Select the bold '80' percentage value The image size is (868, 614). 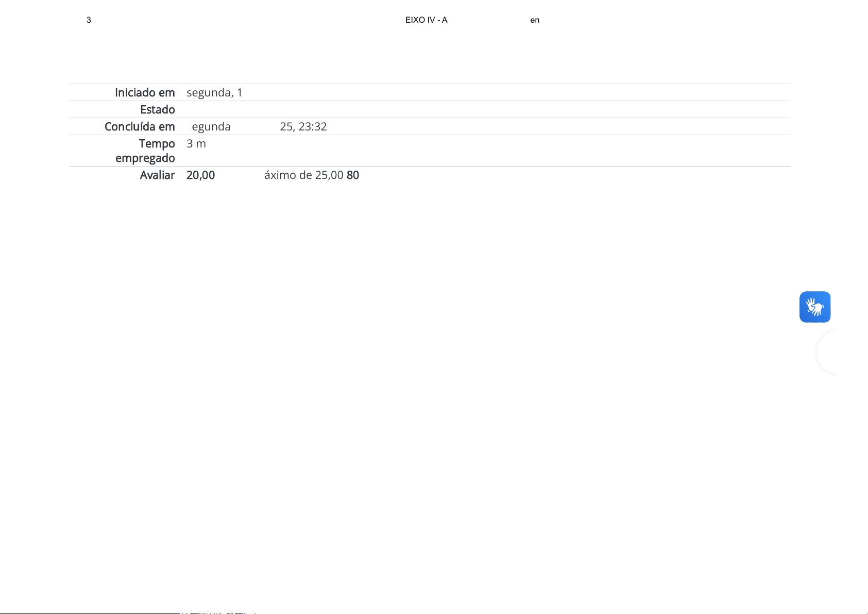[x=353, y=175]
